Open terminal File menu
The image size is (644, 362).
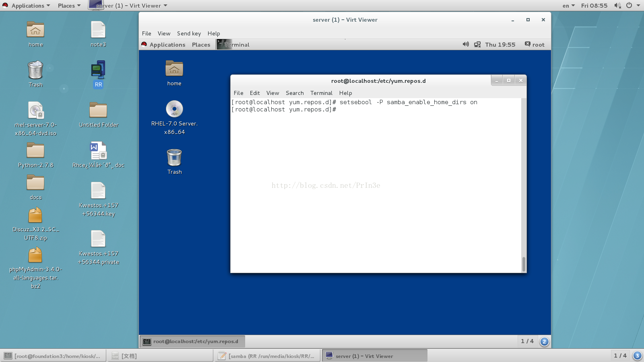coord(238,93)
